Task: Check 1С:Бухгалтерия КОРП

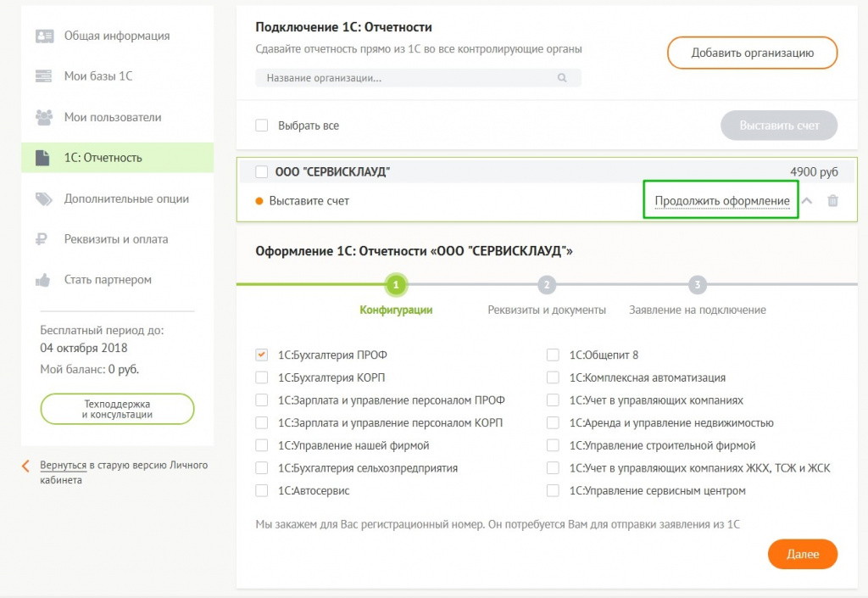Action: 262,377
